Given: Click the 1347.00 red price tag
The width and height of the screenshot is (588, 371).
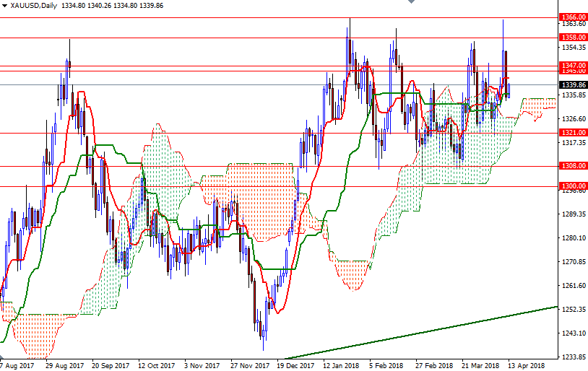Looking at the screenshot, I should 573,65.
